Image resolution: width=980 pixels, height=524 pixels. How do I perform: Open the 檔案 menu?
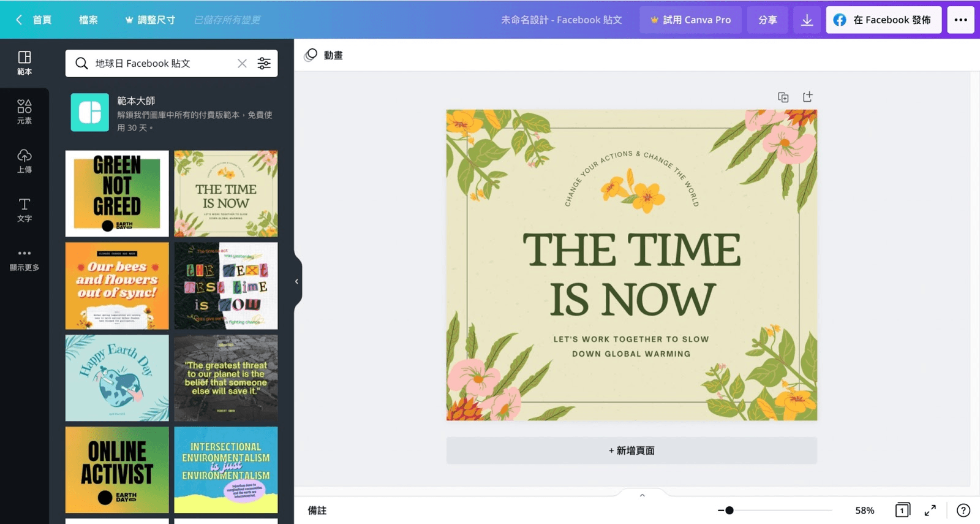click(x=88, y=20)
